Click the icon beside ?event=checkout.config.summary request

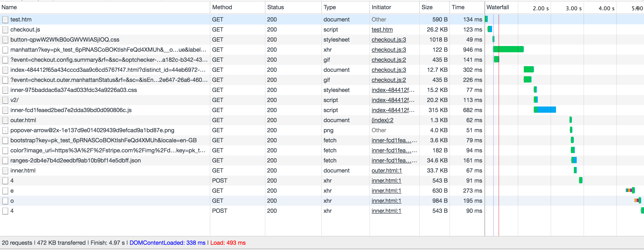[x=5, y=60]
